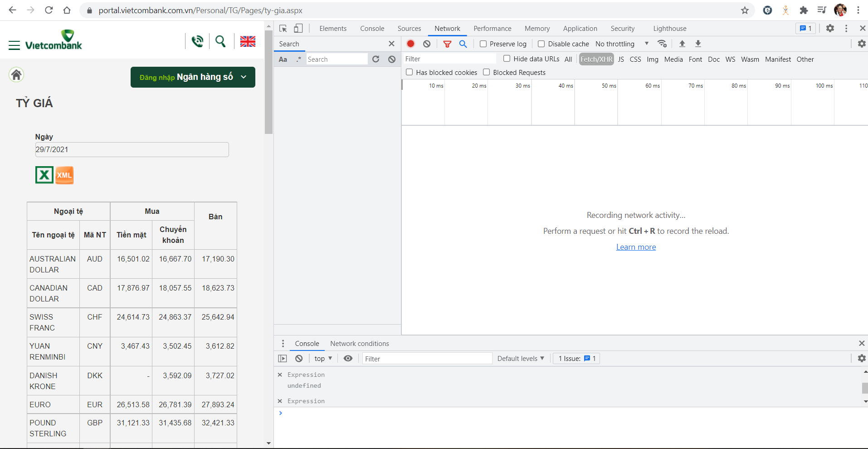Image resolution: width=868 pixels, height=449 pixels.
Task: Click the console Filter input
Action: (427, 359)
